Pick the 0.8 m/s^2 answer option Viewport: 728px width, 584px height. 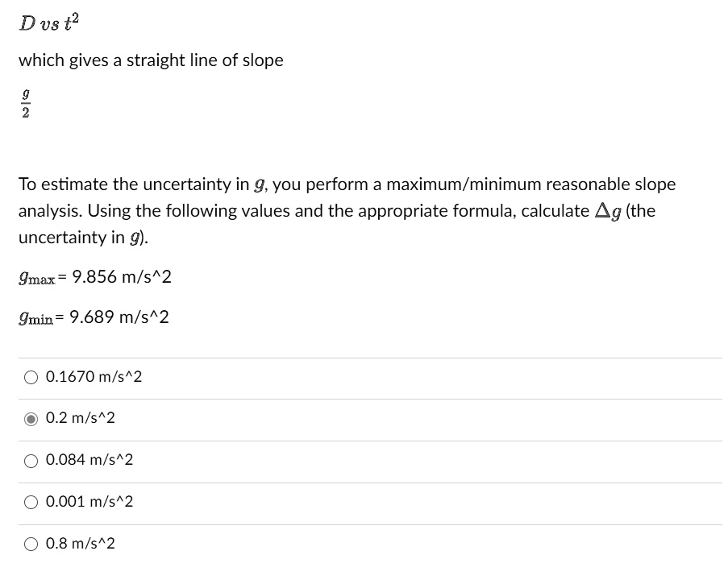tap(31, 544)
